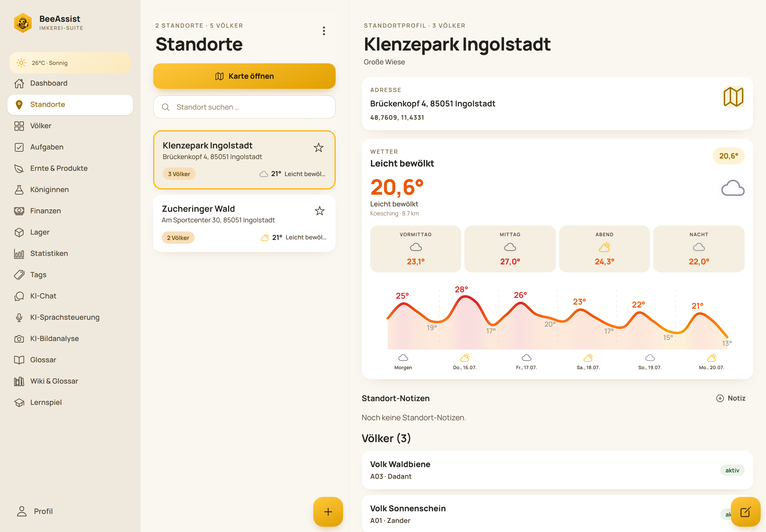Click the 3 Völker badge
The image size is (766, 532).
click(x=179, y=174)
